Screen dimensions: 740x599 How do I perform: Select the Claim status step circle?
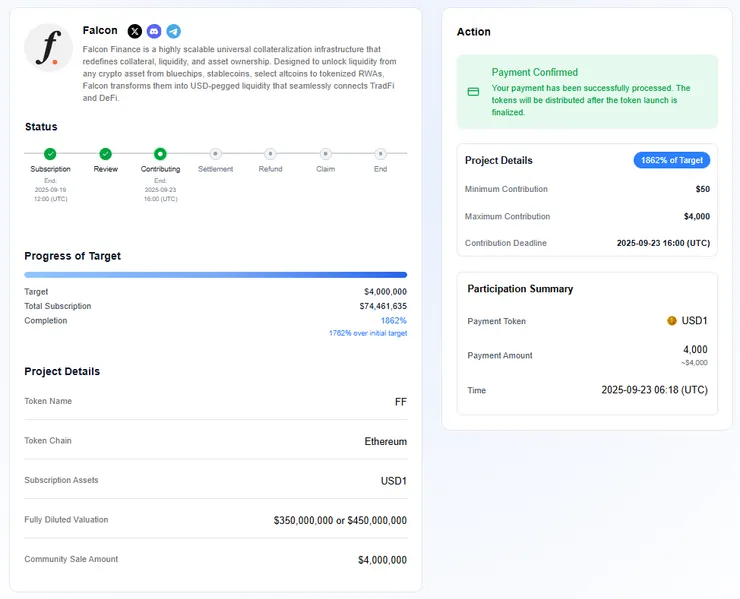coord(325,154)
